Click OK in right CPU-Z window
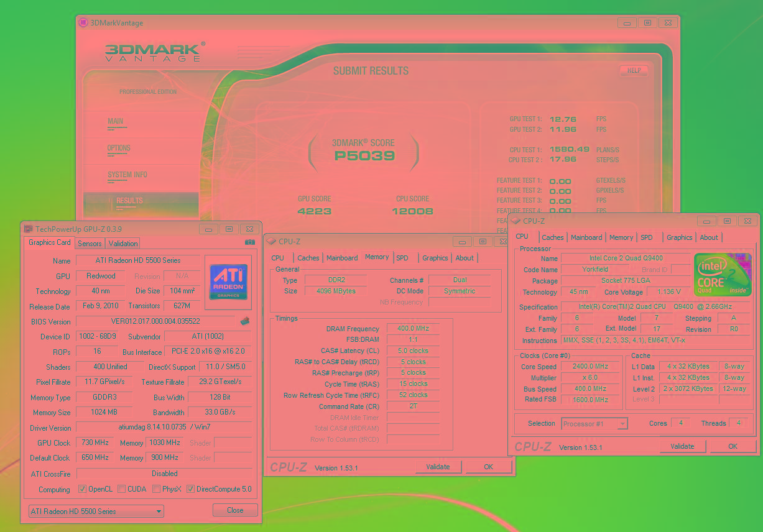The height and width of the screenshot is (532, 763). click(x=733, y=446)
